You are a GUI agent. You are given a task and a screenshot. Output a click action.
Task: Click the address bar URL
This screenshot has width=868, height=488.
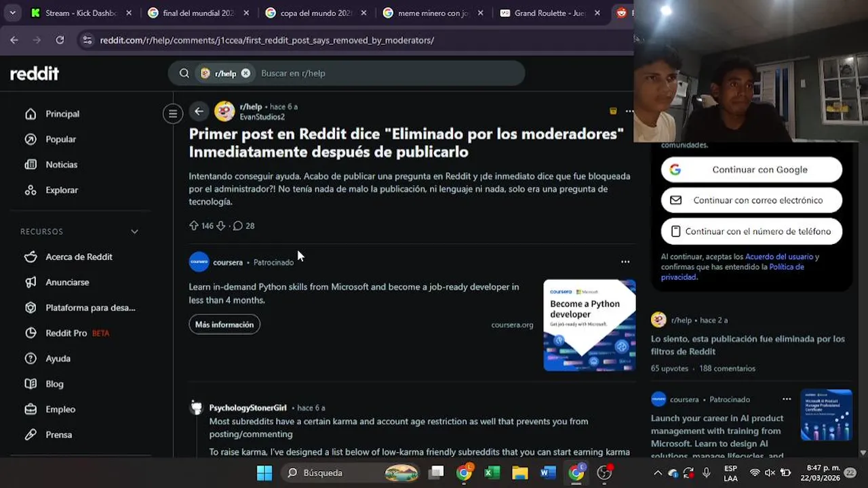(267, 40)
